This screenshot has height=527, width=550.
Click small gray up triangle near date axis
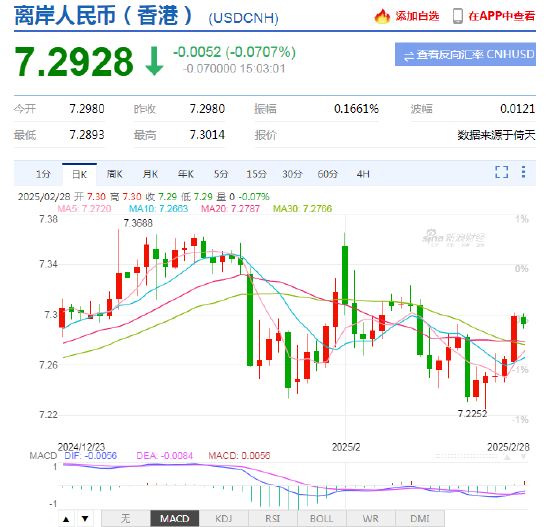507,457
